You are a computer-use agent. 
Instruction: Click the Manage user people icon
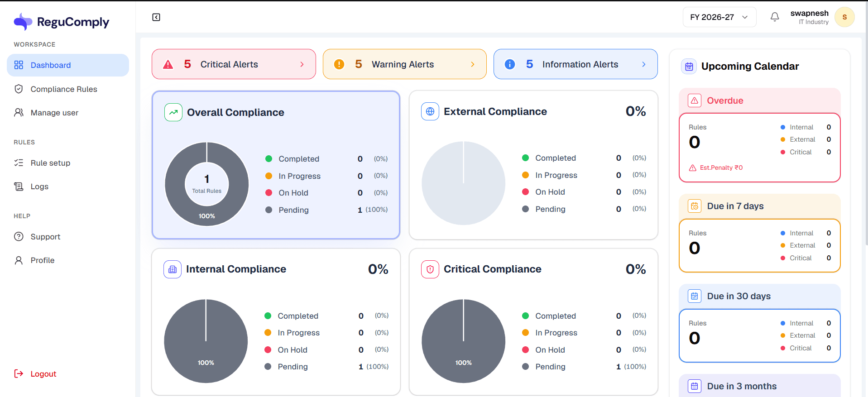point(19,112)
